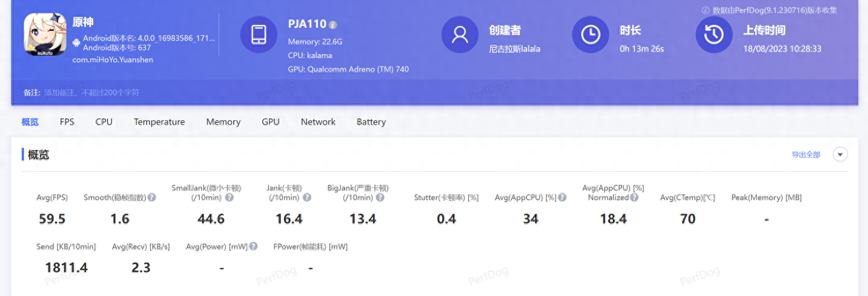This screenshot has width=868, height=296.
Task: Select the 概览 tab
Action: click(30, 122)
